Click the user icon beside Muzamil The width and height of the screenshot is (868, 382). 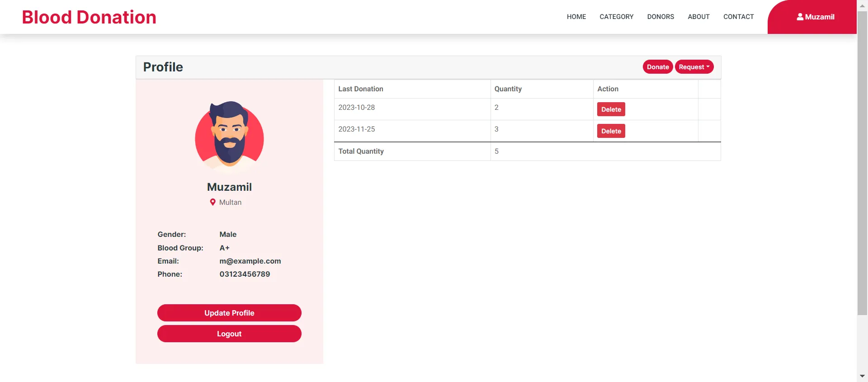800,17
